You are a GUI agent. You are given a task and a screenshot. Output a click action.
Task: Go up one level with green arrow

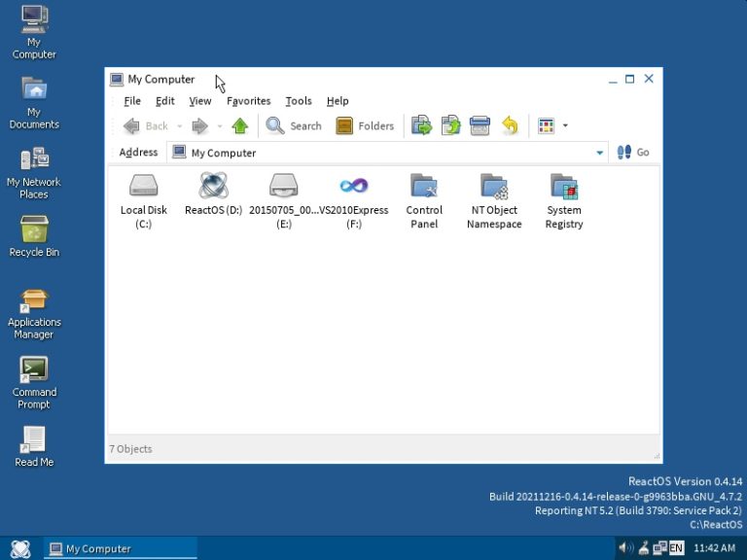240,126
